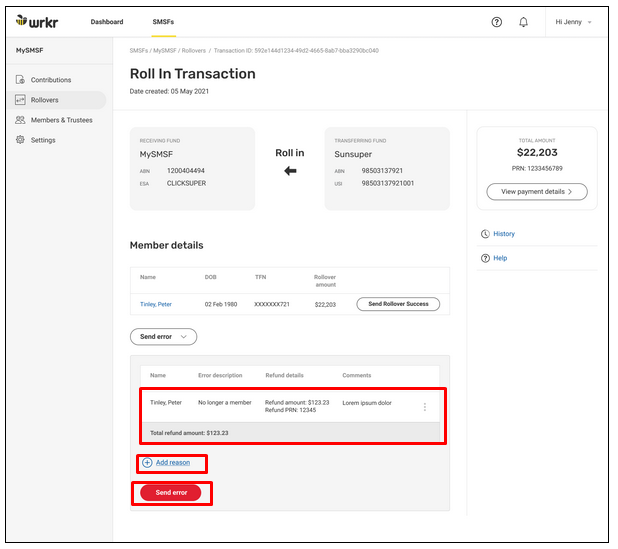
Task: Open the Tinley, Peter member link
Action: 156,304
